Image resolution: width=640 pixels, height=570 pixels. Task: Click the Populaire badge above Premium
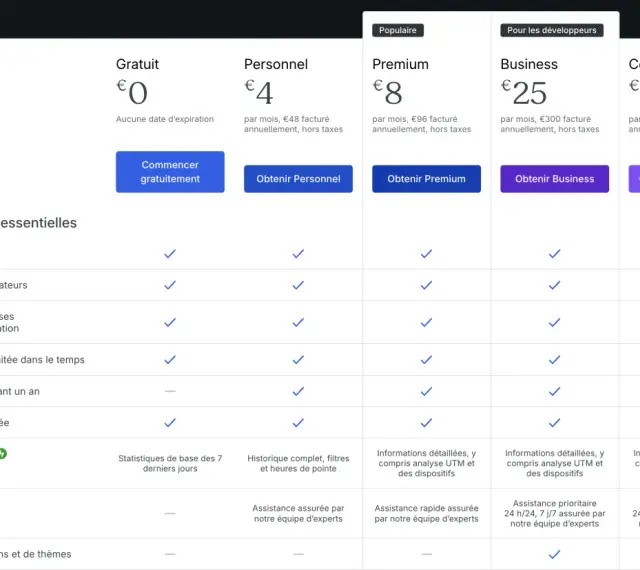coord(398,30)
